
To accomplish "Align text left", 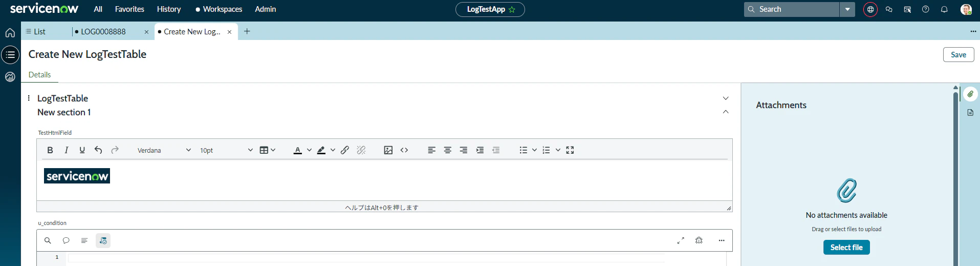I will click(431, 150).
